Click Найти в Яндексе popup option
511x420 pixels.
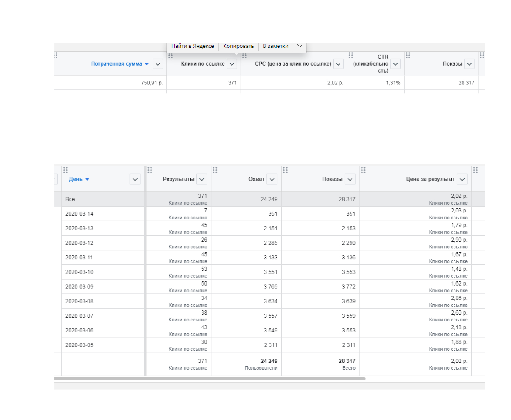coord(193,46)
